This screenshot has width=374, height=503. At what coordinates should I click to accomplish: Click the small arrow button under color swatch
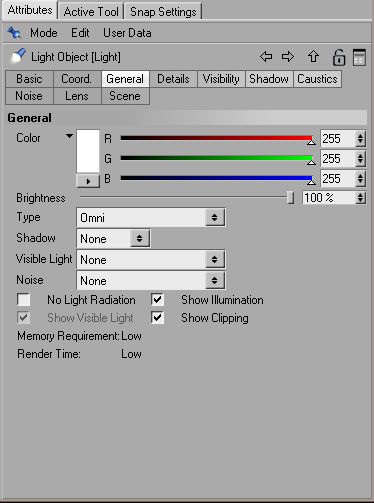tap(88, 181)
